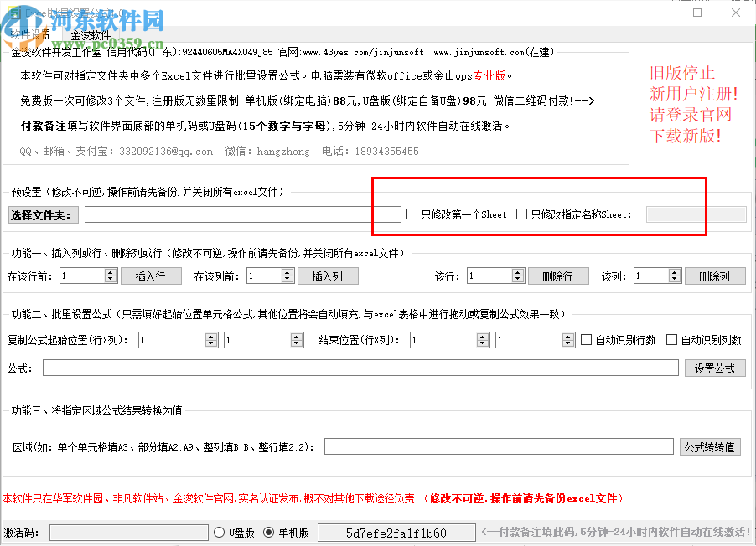Click the 区域 range input field
The width and height of the screenshot is (756, 546).
[x=499, y=446]
